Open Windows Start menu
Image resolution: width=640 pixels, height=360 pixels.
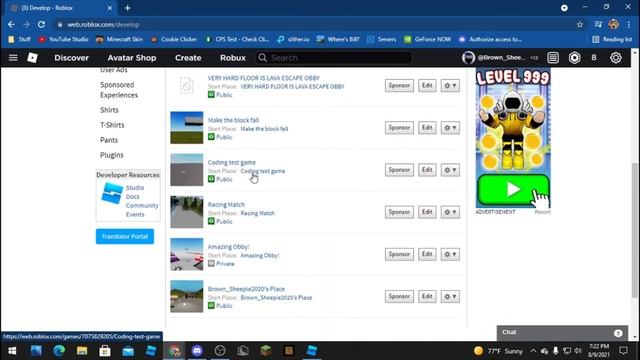click(12, 351)
